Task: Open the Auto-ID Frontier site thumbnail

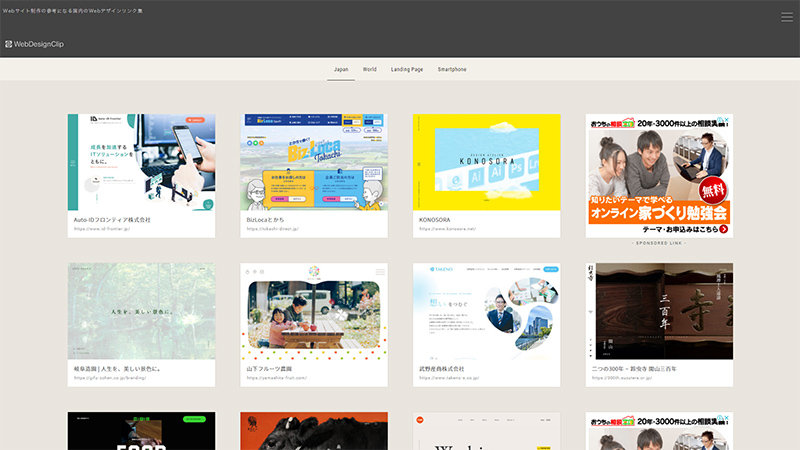Action: (141, 162)
